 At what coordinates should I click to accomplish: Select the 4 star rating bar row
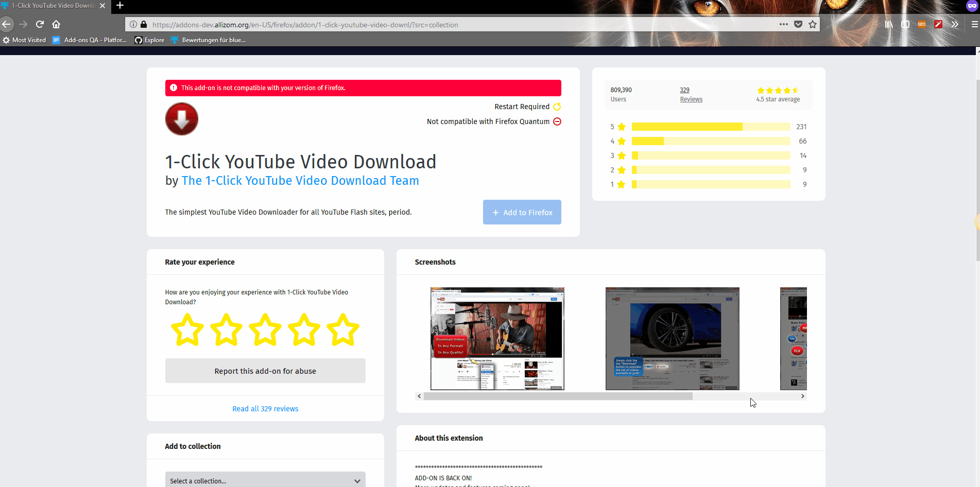pos(709,141)
